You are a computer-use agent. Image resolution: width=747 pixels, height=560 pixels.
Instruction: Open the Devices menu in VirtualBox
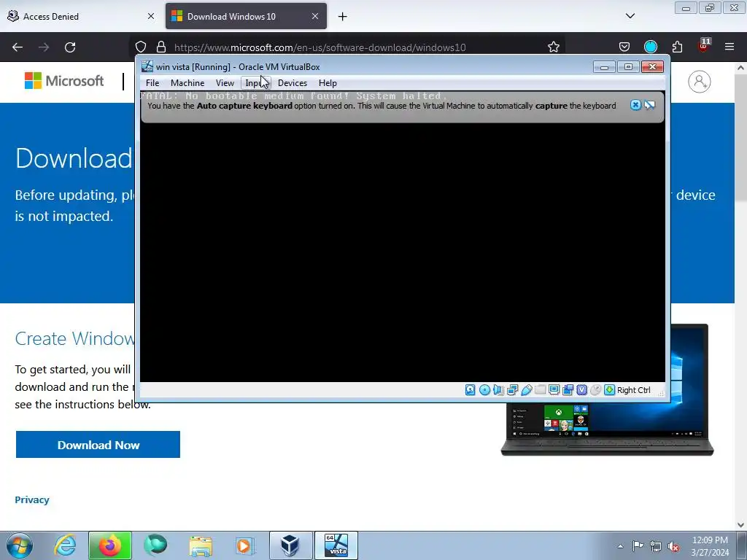293,83
